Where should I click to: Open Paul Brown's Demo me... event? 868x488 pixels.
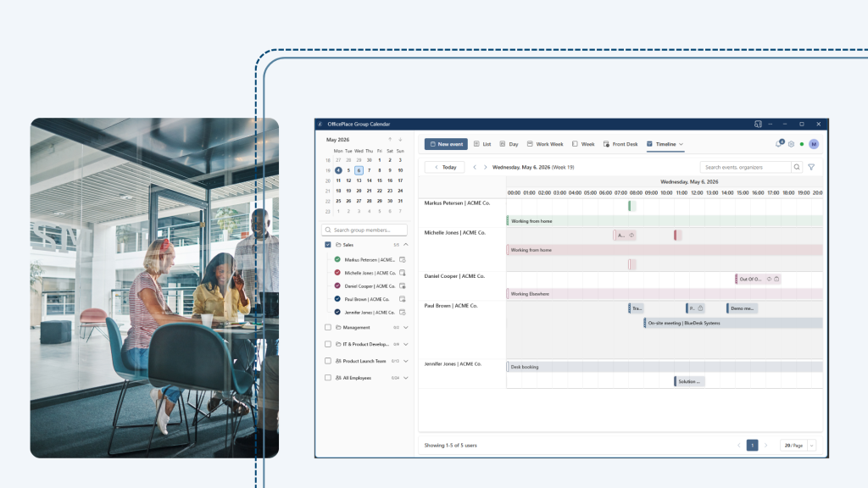[742, 308]
